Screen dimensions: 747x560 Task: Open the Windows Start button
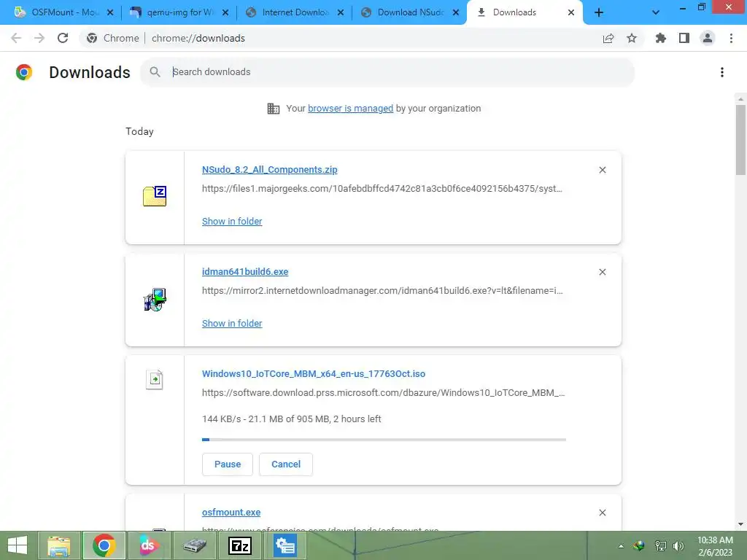(x=18, y=545)
